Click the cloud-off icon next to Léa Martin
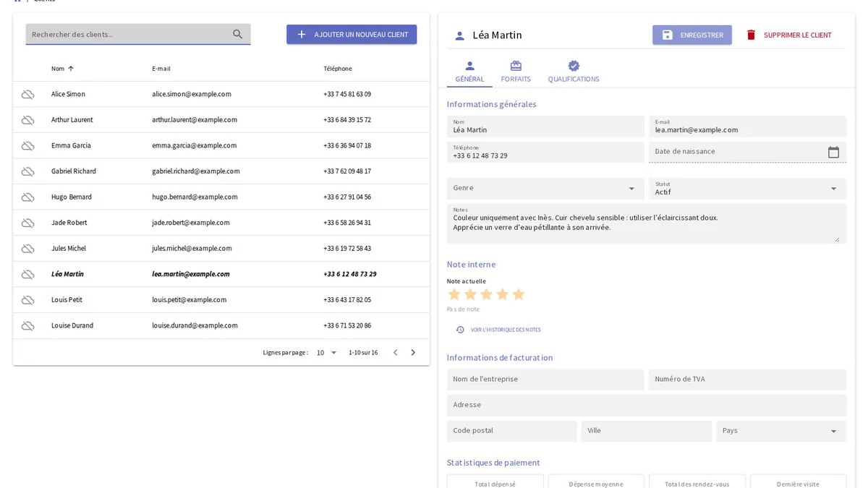The height and width of the screenshot is (488, 868). (27, 274)
